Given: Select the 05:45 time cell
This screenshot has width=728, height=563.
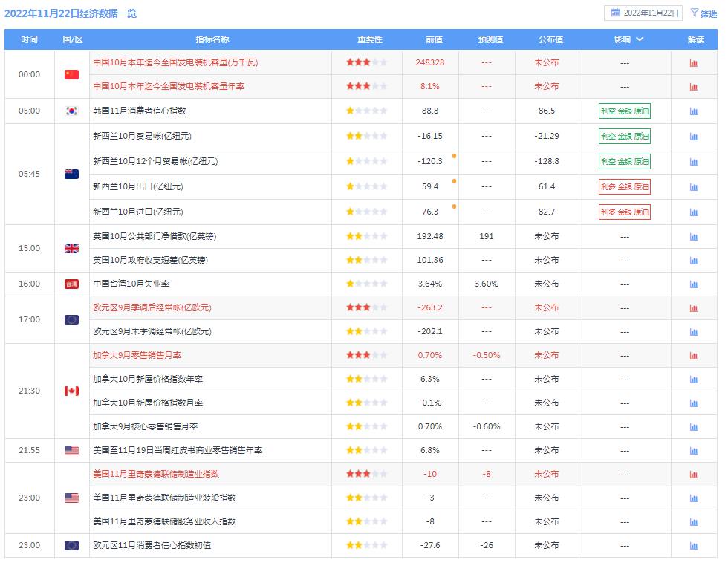Looking at the screenshot, I should tap(29, 174).
